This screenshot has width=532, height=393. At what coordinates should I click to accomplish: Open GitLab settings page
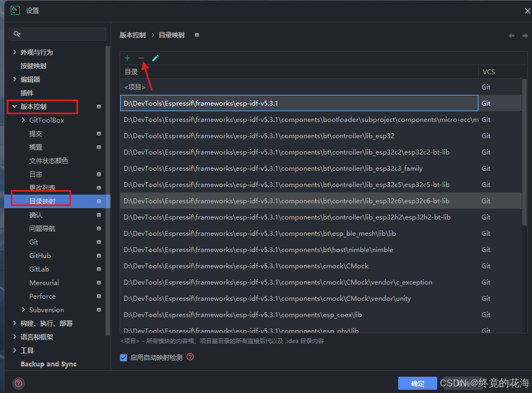39,269
